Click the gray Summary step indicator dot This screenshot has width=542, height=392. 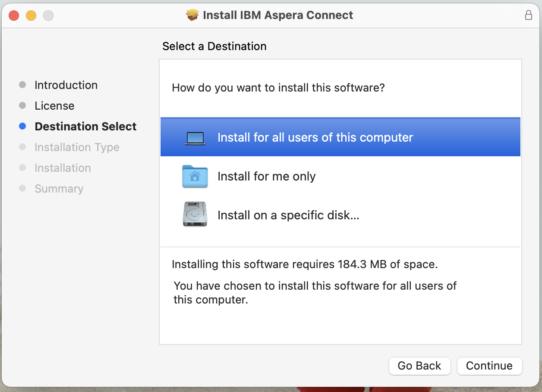click(22, 189)
